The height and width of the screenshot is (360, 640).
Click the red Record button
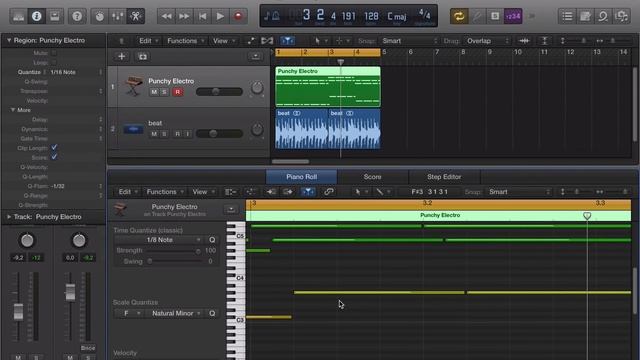pyautogui.click(x=238, y=16)
